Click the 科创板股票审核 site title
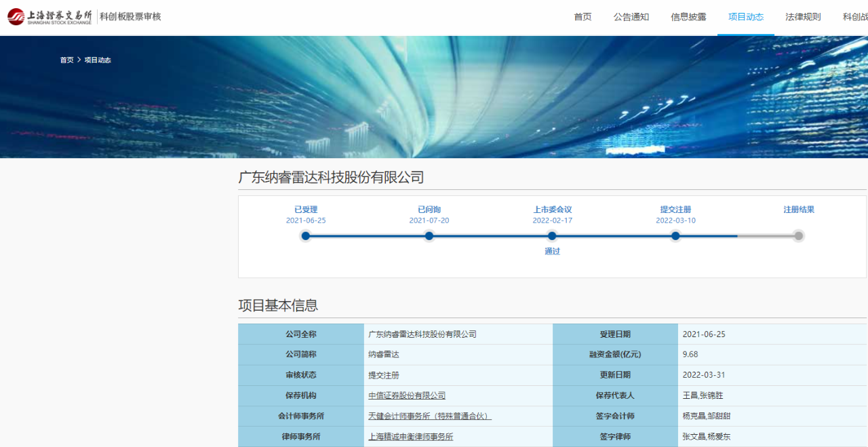This screenshot has width=868, height=447. [130, 17]
